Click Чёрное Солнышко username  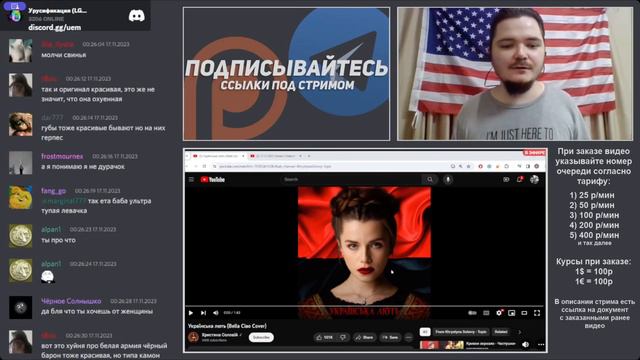pyautogui.click(x=71, y=301)
